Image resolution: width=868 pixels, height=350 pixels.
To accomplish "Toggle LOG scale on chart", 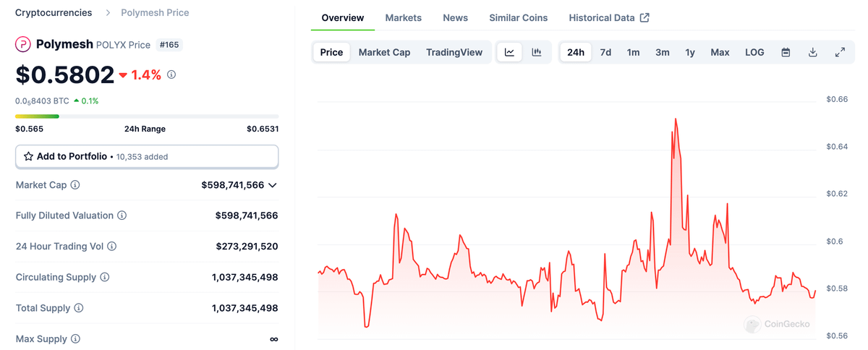I will pos(754,52).
